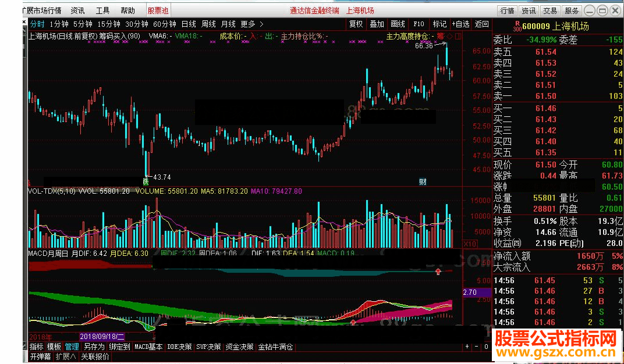Viewport: 624px width, 364px height.
Task: Select the 60分钟 period
Action: (x=164, y=24)
